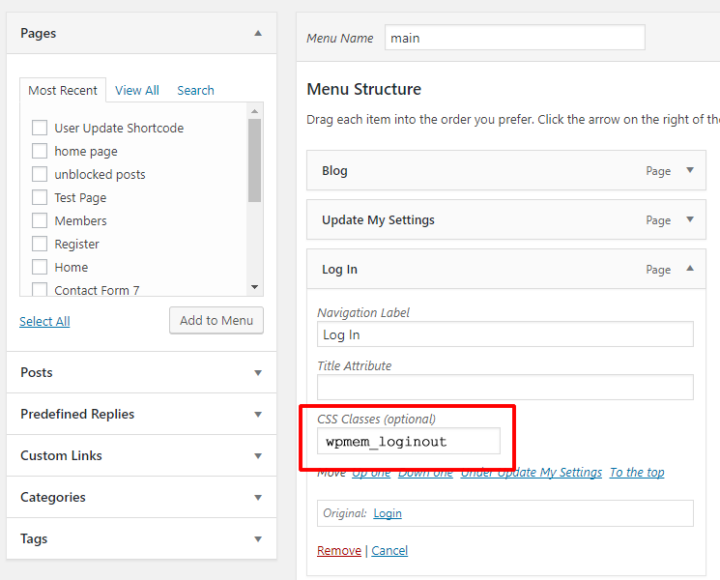Expand the Categories section
Screen dimensions: 720x580
[258, 497]
